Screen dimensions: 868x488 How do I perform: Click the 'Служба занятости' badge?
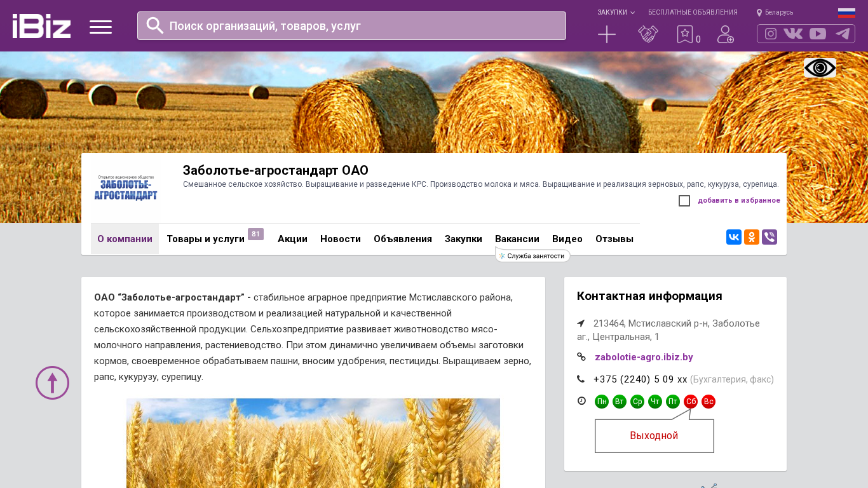point(532,256)
